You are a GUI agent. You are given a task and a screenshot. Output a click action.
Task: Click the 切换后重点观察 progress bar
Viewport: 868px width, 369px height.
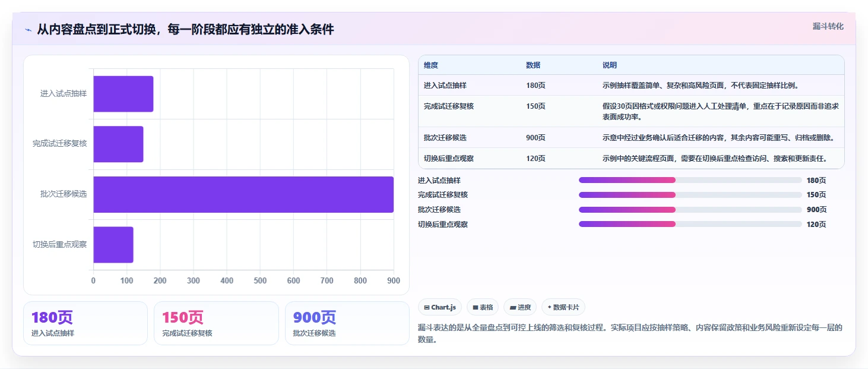690,224
